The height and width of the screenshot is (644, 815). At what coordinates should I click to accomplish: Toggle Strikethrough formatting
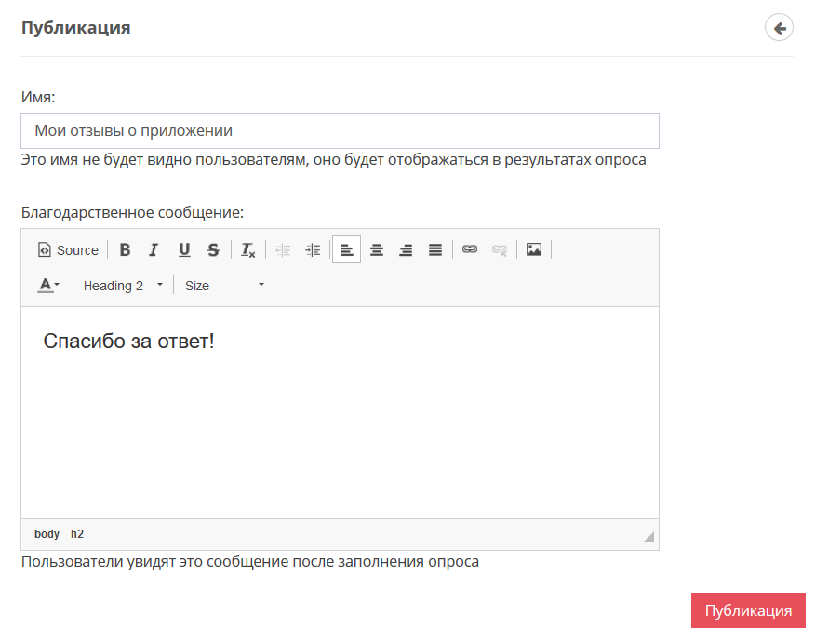(x=213, y=250)
